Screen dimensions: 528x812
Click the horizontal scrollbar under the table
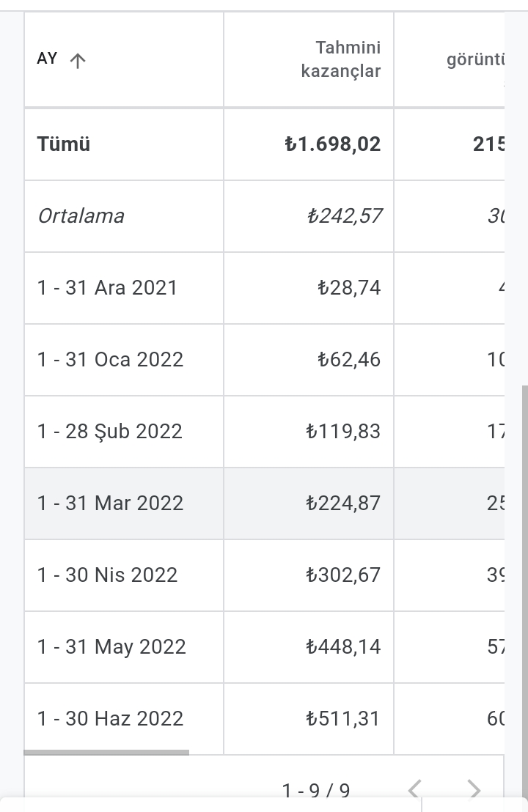point(106,753)
